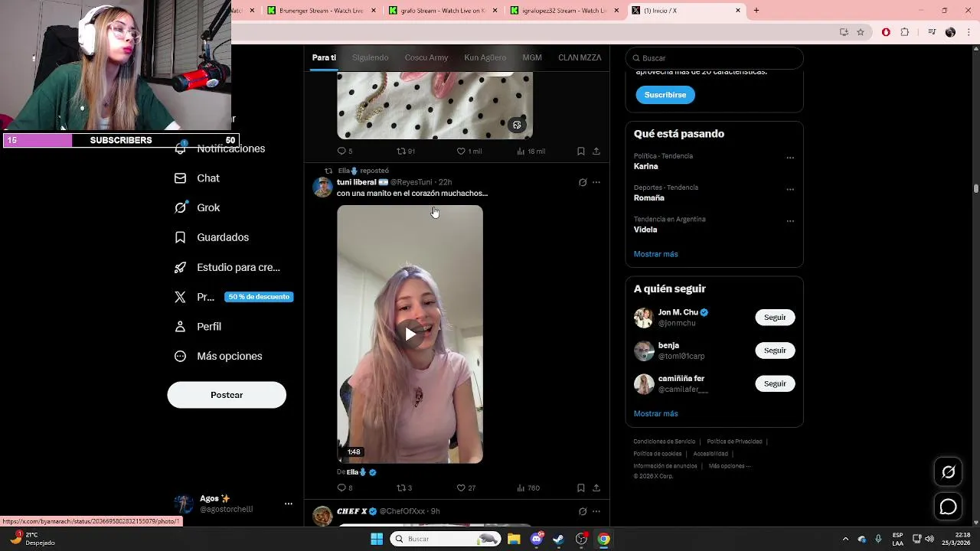This screenshot has height=551, width=980.
Task: Open more options on CHEF X post
Action: pyautogui.click(x=596, y=511)
